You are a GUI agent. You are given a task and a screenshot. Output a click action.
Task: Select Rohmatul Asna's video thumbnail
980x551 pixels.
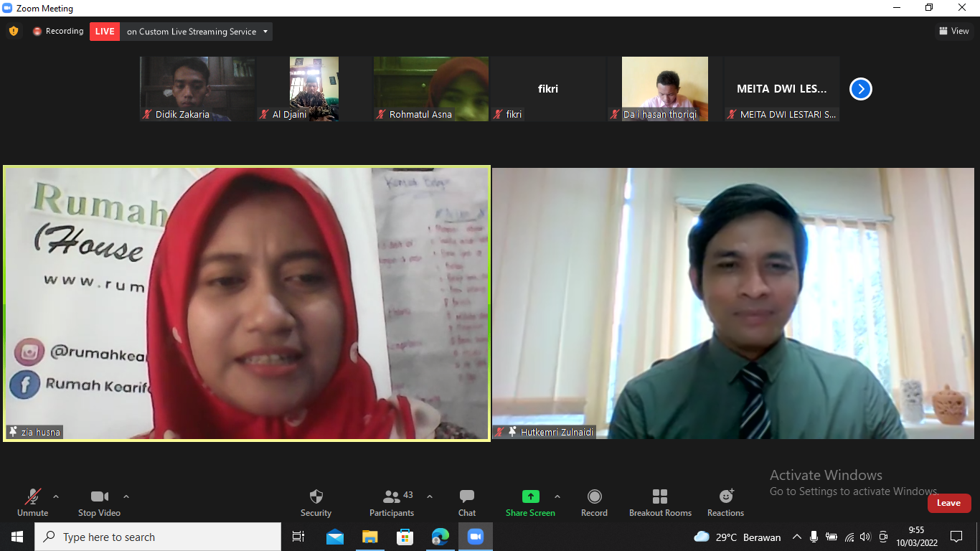coord(431,89)
